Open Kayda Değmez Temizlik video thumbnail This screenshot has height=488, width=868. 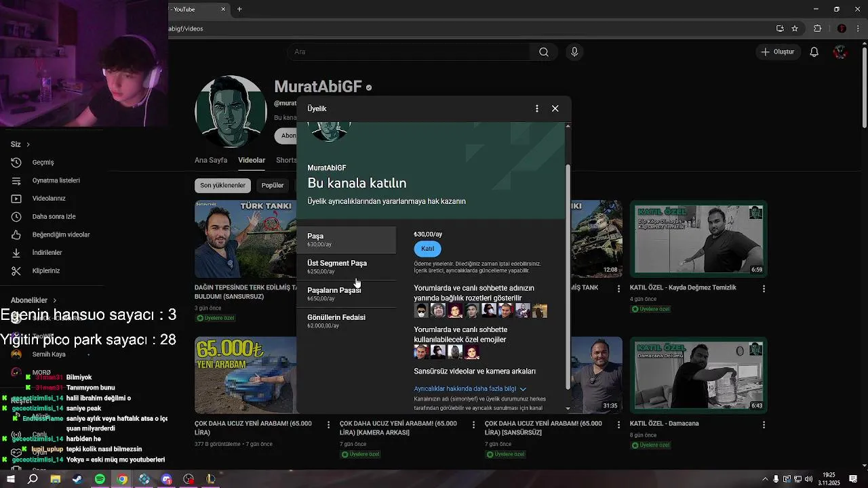coord(698,239)
